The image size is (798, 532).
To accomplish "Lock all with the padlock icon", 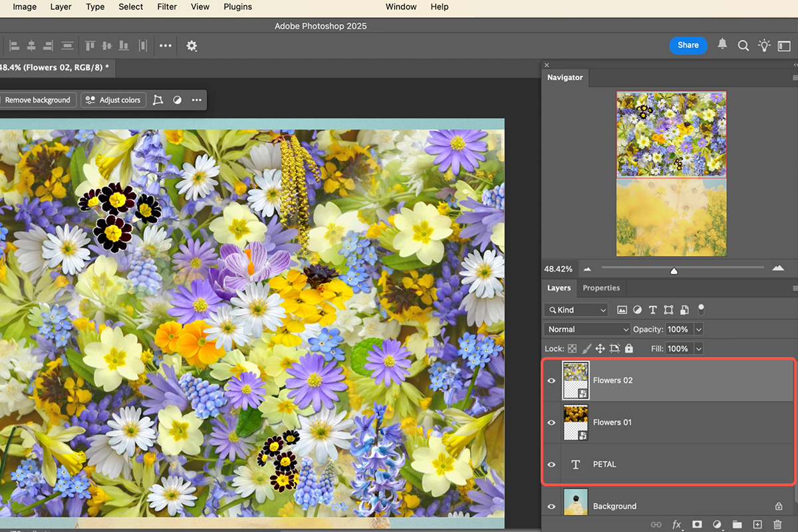I will [629, 348].
